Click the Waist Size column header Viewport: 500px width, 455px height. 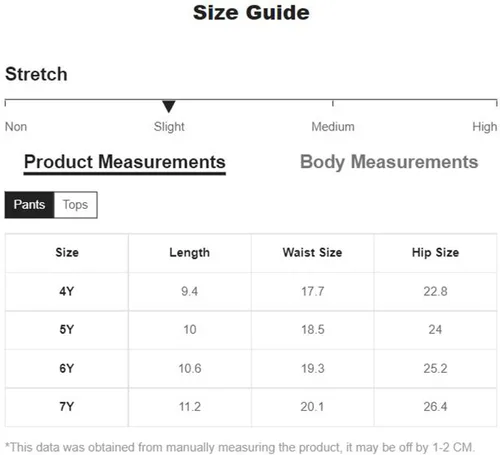pyautogui.click(x=312, y=253)
